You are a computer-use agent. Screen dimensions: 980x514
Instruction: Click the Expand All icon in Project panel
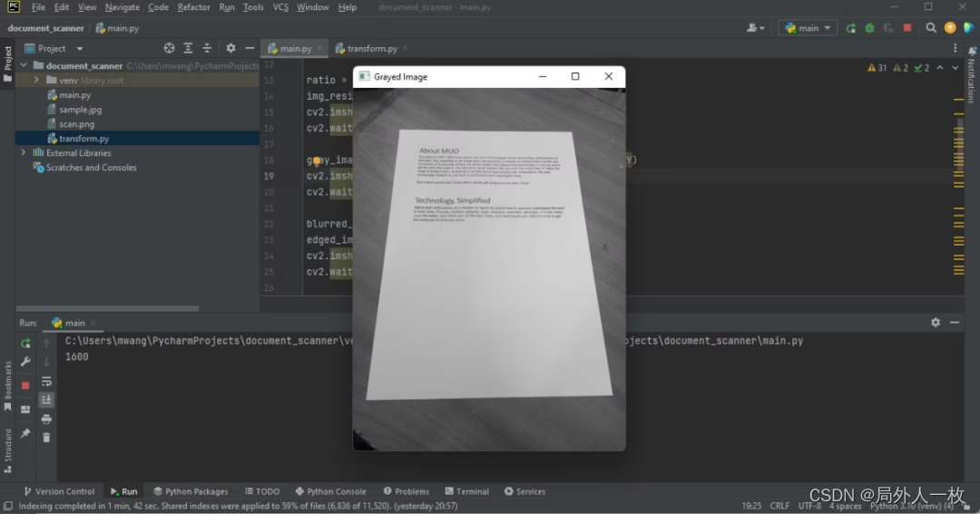tap(188, 48)
